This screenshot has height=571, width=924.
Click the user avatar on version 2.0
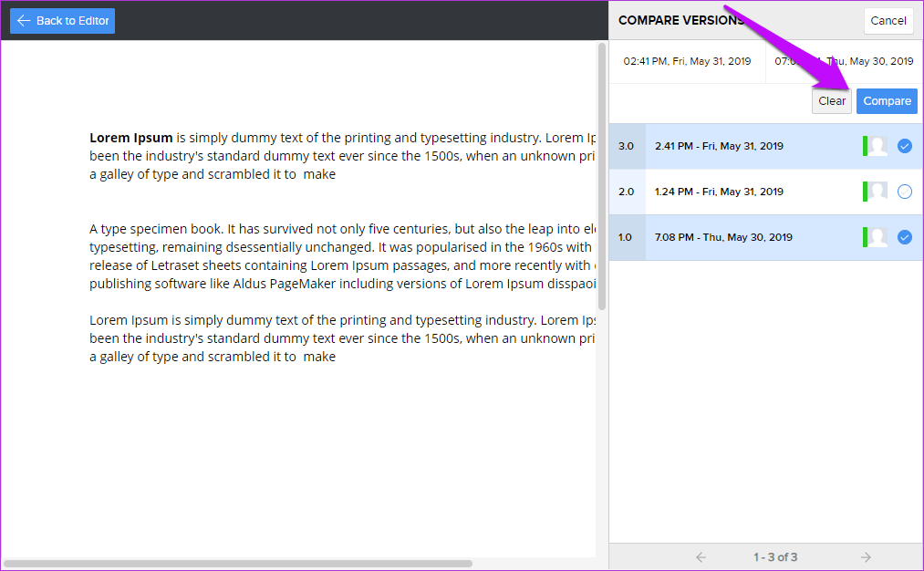(877, 192)
